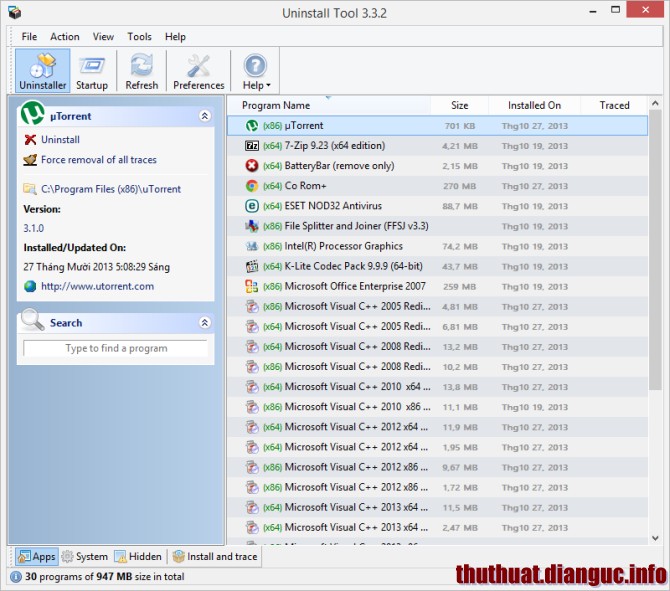Click the Uninstall link for µTorrent
The height and width of the screenshot is (591, 670).
(60, 140)
